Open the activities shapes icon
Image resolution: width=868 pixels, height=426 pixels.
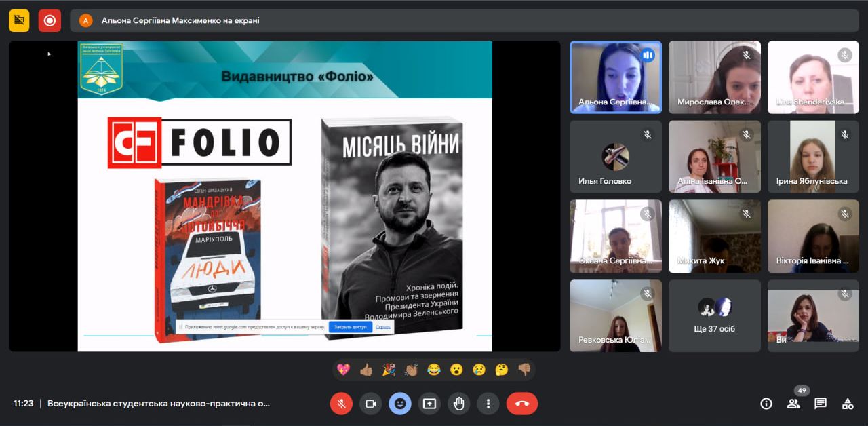tap(848, 404)
